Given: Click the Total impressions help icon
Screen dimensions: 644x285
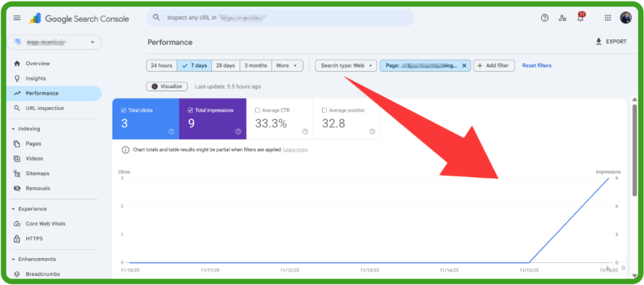Looking at the screenshot, I should (x=238, y=132).
